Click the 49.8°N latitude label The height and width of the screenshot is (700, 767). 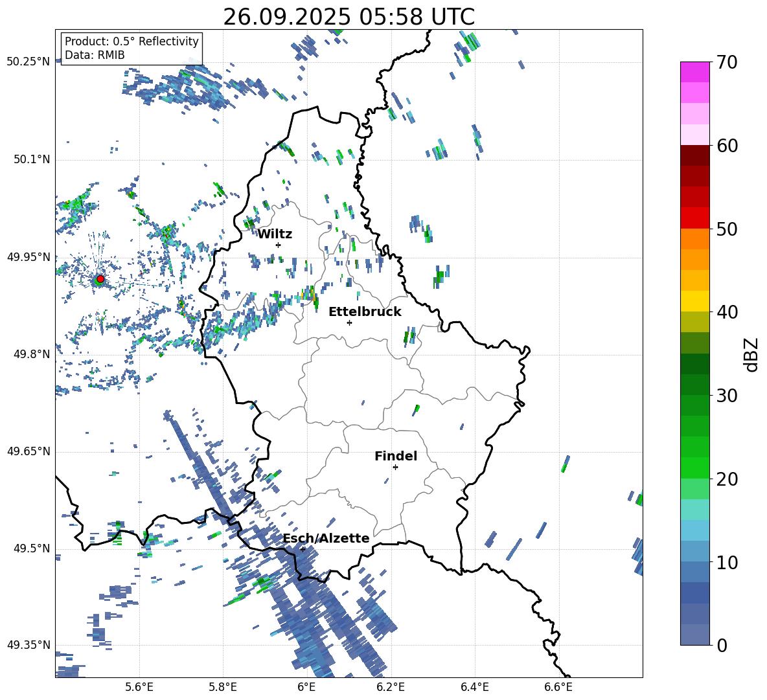click(32, 354)
